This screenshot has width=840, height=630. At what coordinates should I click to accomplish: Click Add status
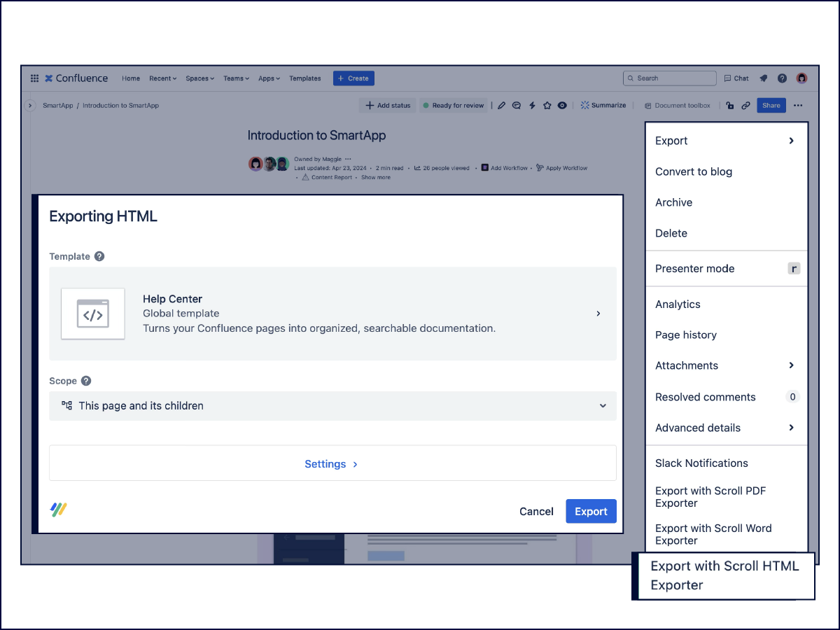coord(388,106)
